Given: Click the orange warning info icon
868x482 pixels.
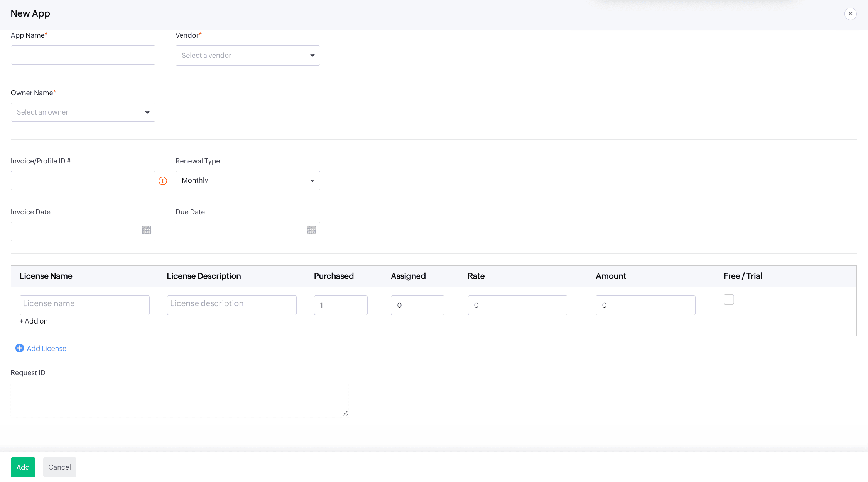Looking at the screenshot, I should coord(163,181).
